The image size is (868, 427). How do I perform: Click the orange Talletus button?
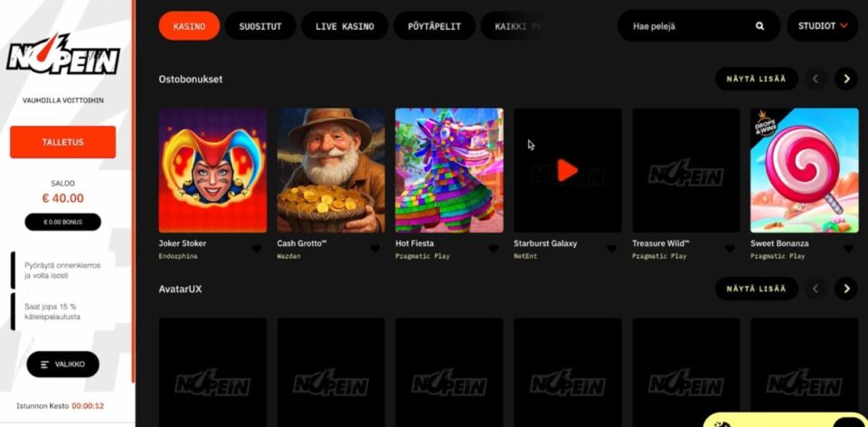tap(62, 142)
